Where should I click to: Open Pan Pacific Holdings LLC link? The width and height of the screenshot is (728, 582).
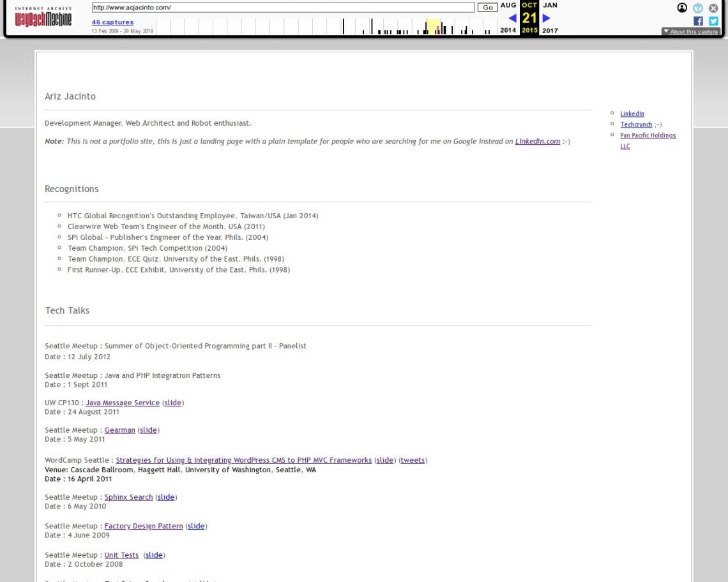(648, 140)
